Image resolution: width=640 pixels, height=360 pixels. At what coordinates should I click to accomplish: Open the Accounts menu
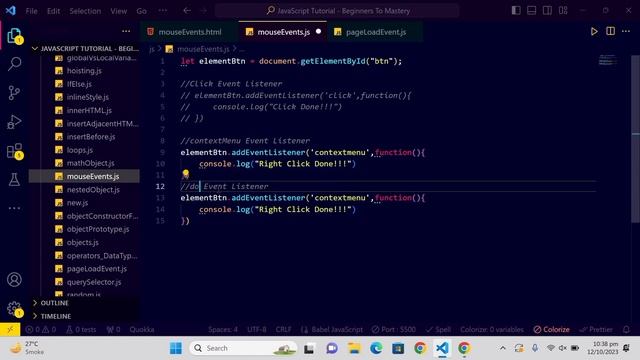(15, 280)
